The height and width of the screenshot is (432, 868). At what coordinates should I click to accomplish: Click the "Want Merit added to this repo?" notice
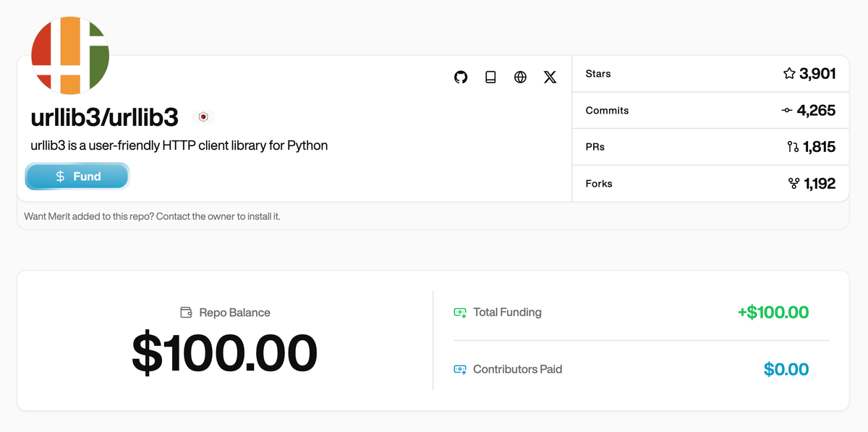[152, 216]
